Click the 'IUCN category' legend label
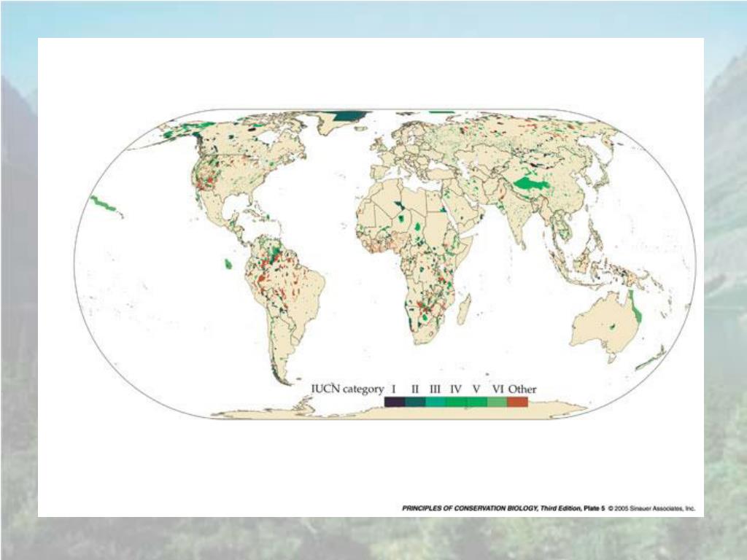This screenshot has width=747, height=560. coord(347,389)
